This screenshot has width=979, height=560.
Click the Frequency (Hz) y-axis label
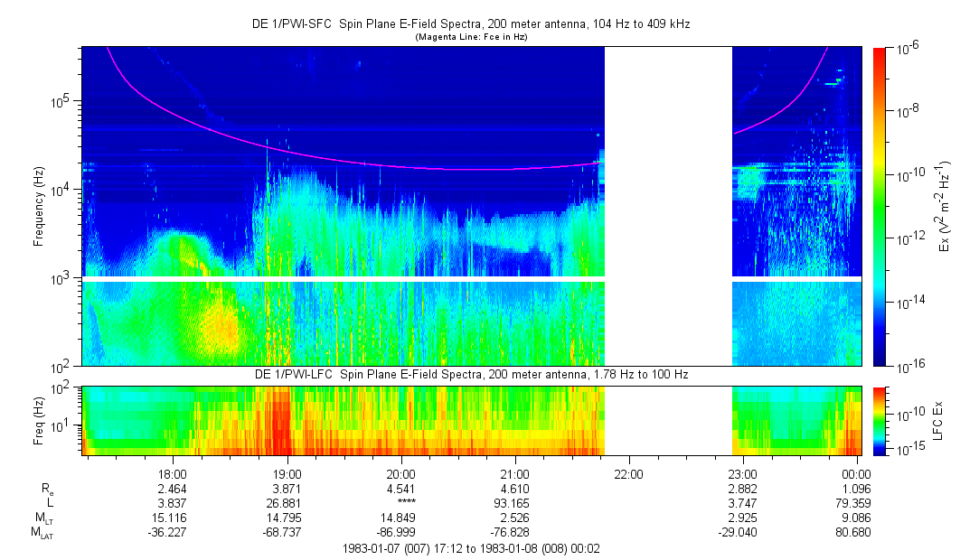39,208
